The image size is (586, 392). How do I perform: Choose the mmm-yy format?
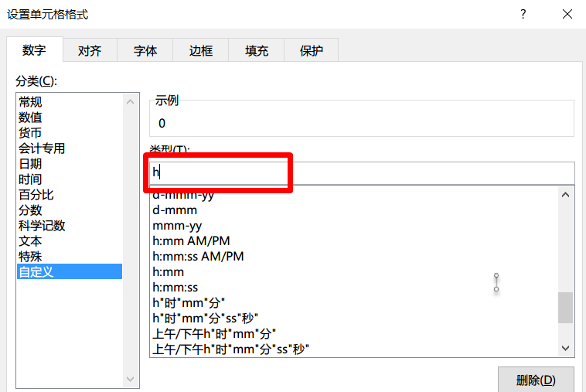click(353, 225)
